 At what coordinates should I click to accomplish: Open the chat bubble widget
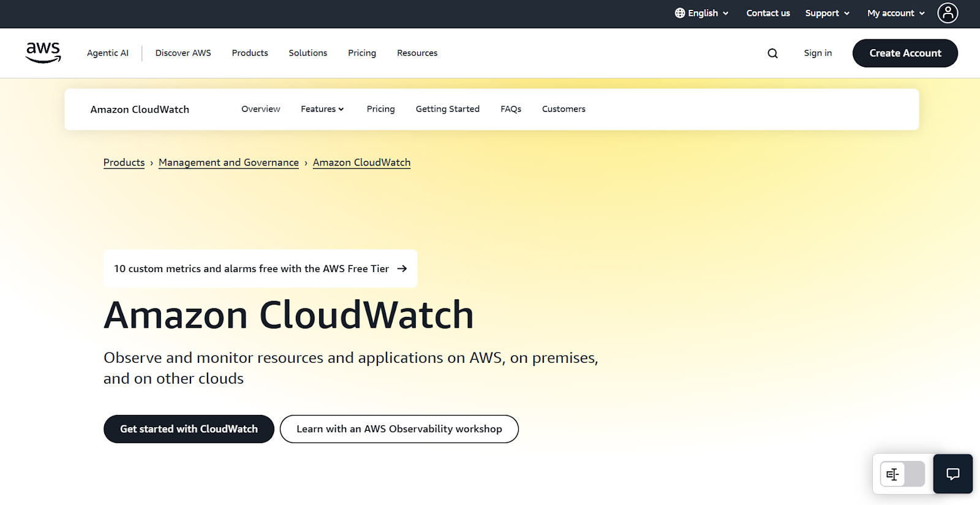(952, 474)
